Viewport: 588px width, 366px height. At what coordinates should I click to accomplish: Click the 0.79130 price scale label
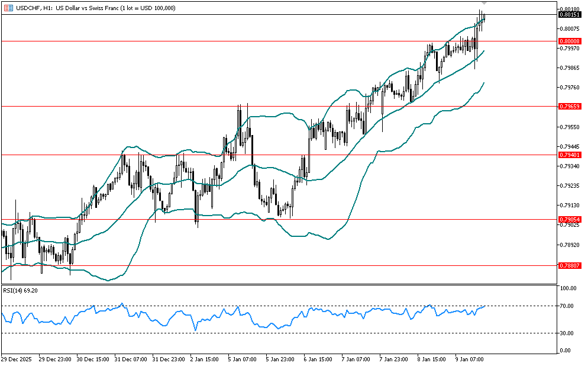[x=569, y=206]
